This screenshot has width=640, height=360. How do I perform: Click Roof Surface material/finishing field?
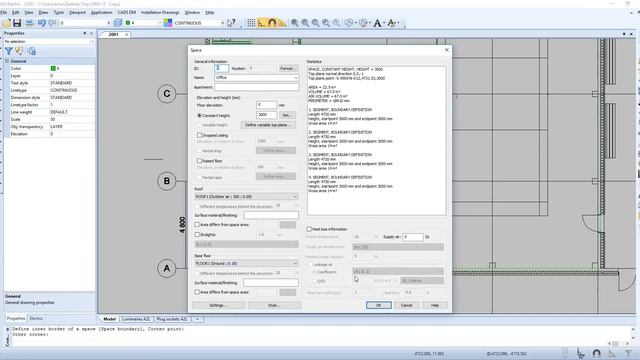[x=271, y=215]
